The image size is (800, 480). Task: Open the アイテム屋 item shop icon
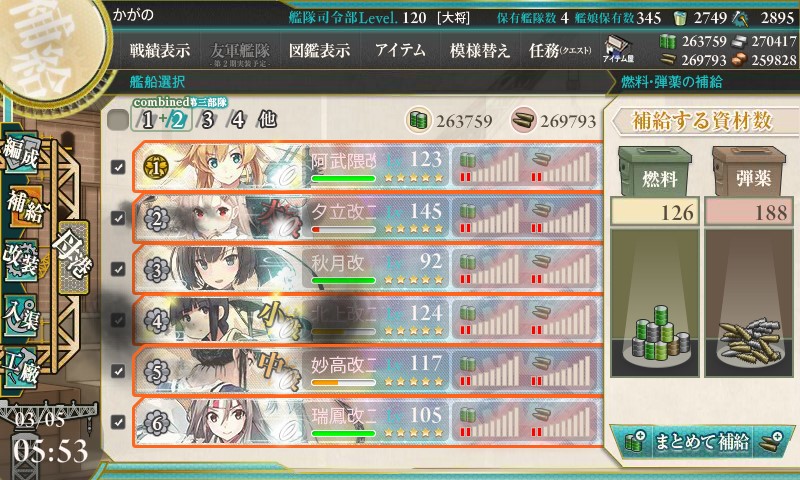click(618, 50)
